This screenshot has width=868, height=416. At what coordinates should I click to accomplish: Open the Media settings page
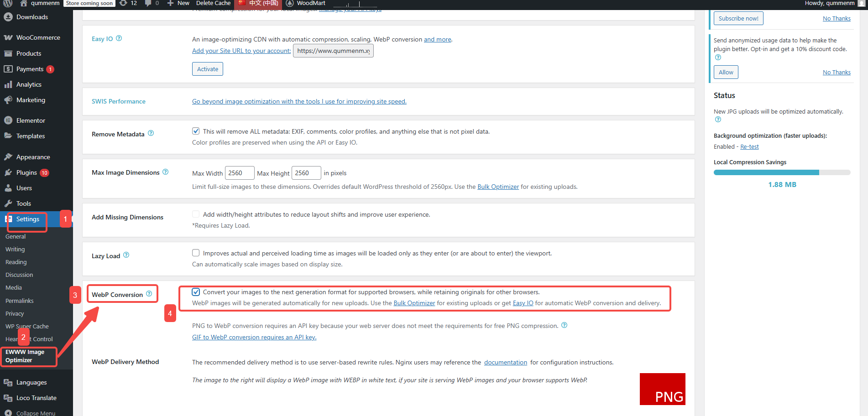tap(14, 287)
